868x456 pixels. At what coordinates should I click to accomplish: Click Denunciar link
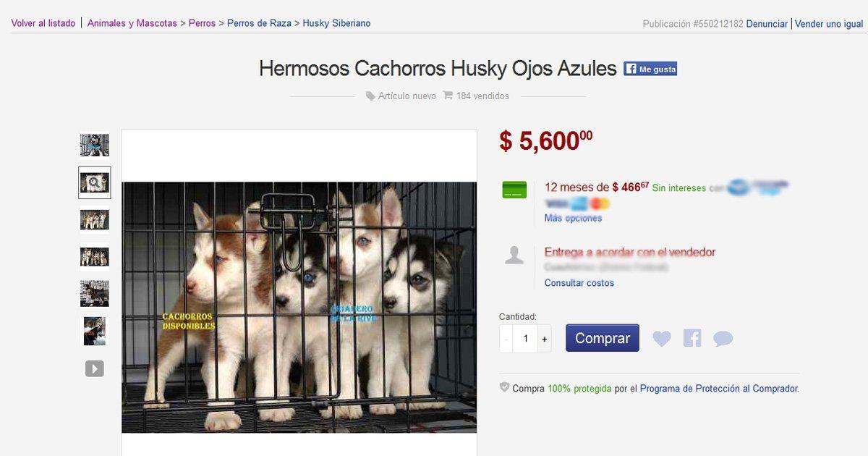pyautogui.click(x=767, y=24)
